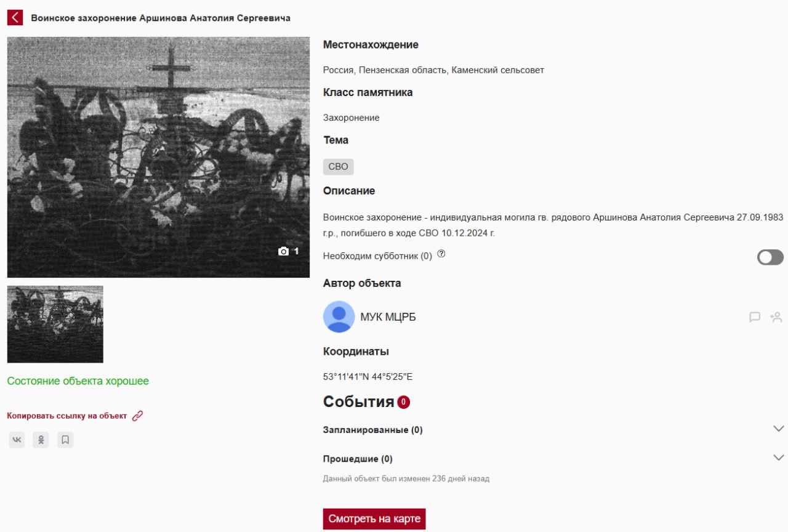Bookmark this burial object
This screenshot has width=788, height=532.
tap(65, 440)
